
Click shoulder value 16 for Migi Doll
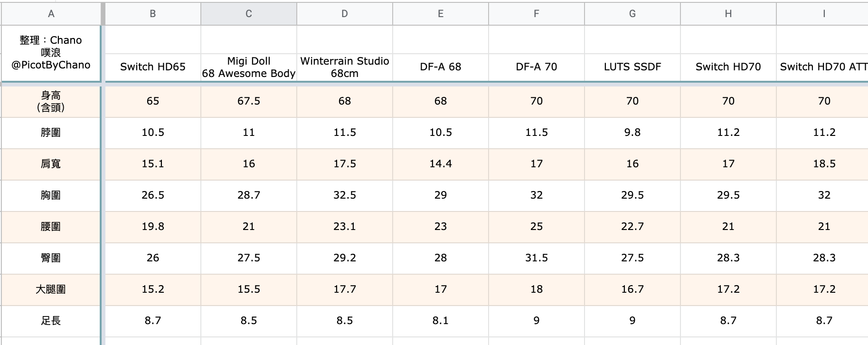point(249,164)
